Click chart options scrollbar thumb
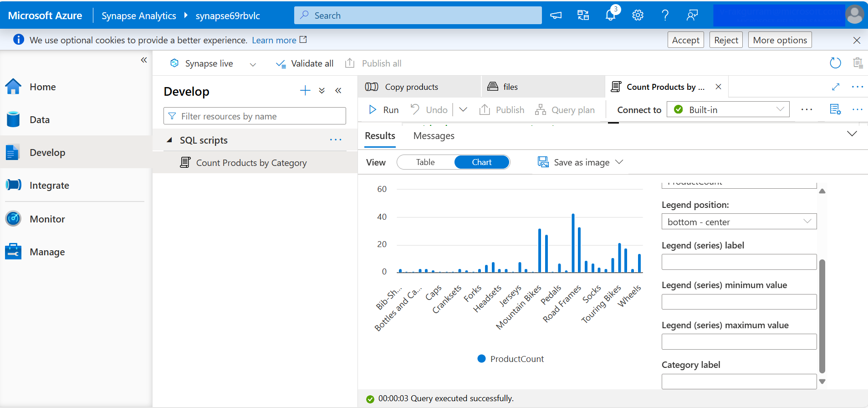 (x=822, y=316)
